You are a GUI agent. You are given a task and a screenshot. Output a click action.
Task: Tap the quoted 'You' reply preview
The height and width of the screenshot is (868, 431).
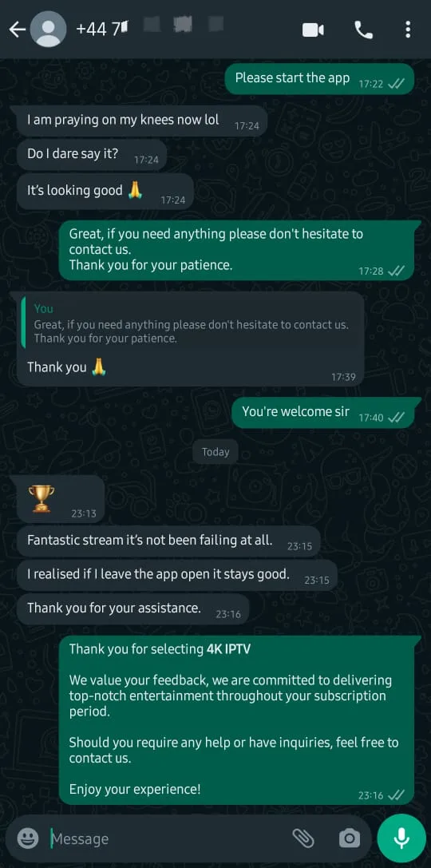(x=191, y=323)
